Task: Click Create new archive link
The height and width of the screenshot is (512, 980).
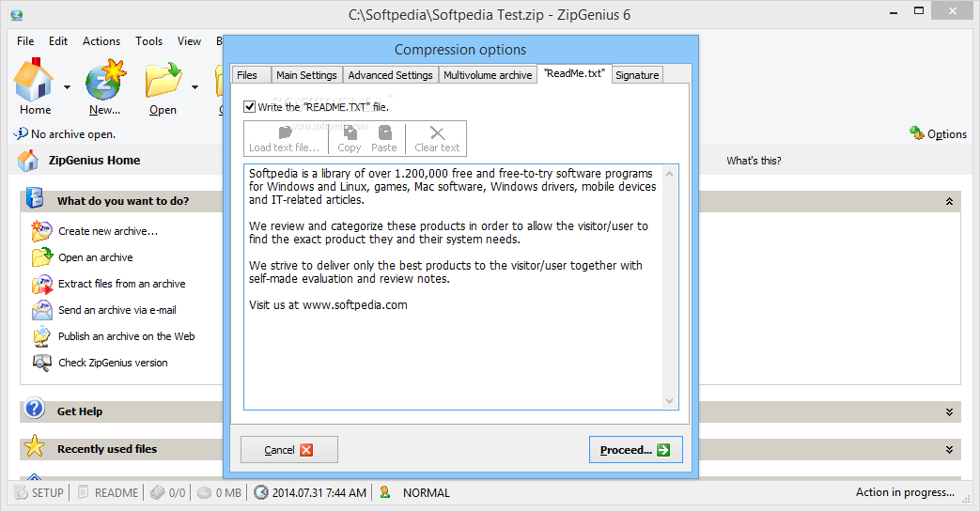Action: [108, 231]
